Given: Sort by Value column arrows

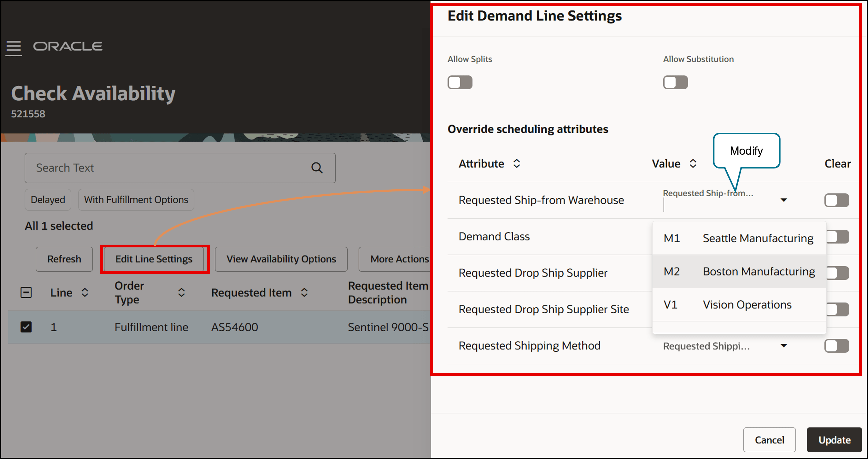Looking at the screenshot, I should tap(693, 163).
